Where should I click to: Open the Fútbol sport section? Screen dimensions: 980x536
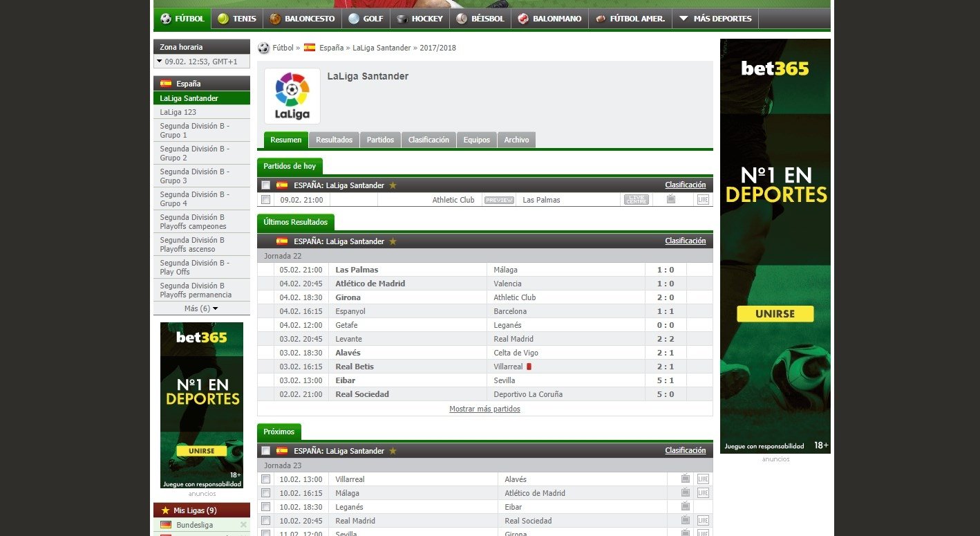[x=182, y=19]
